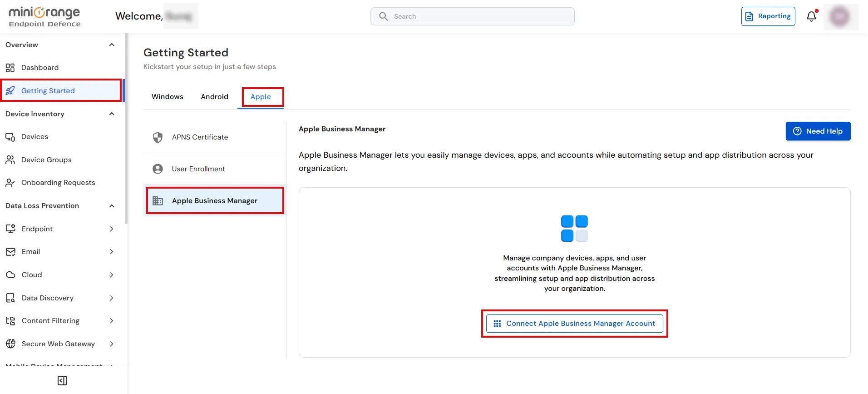Click the sidebar scrollbar
868x394 pixels.
point(126,129)
